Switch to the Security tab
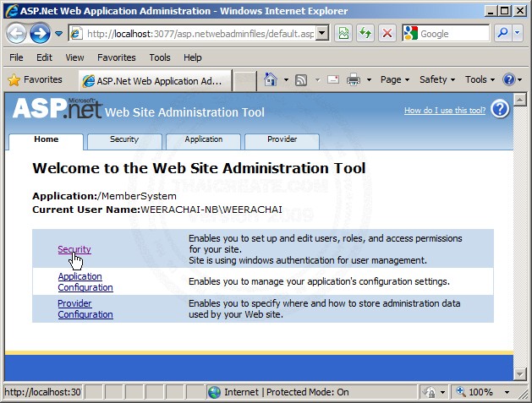The width and height of the screenshot is (532, 403). [124, 140]
